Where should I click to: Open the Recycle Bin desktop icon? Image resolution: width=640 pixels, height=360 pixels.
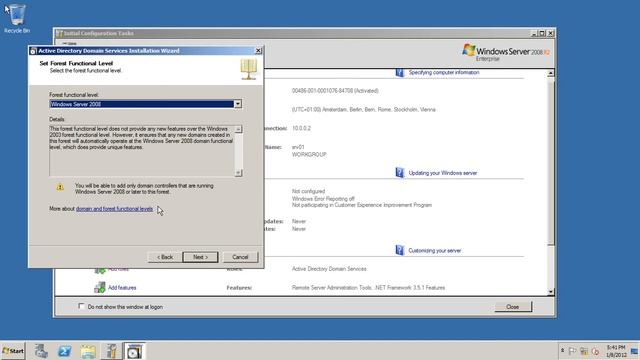[17, 18]
